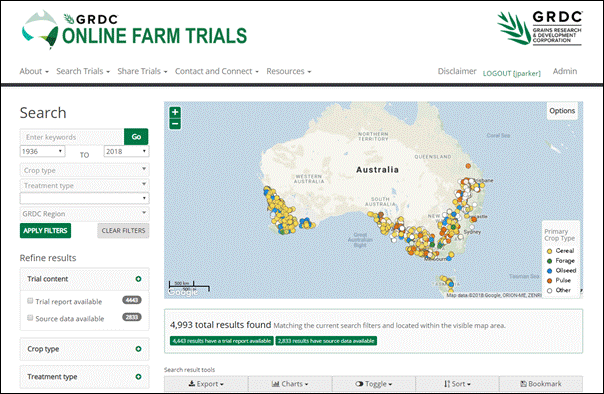Click the Western Australia map label

[309, 179]
